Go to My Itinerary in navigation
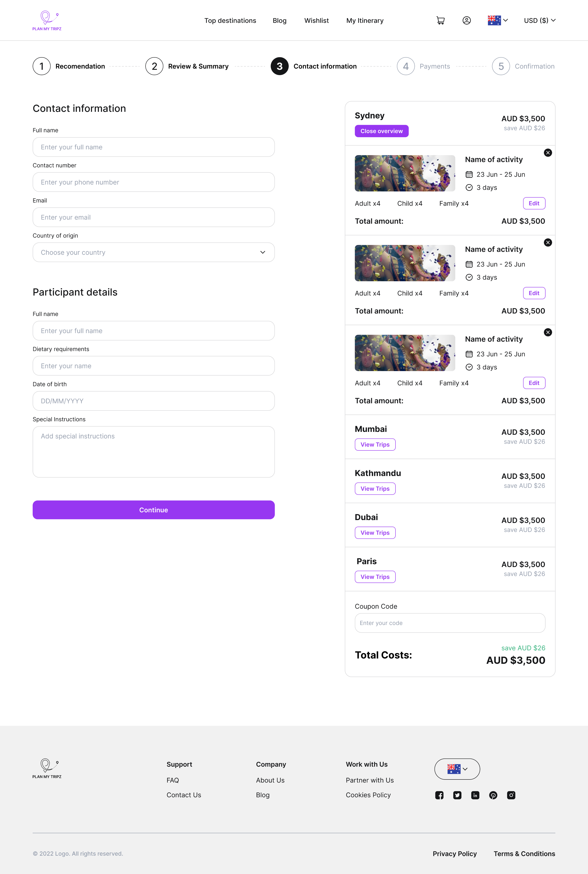Viewport: 588px width, 874px height. coord(365,21)
